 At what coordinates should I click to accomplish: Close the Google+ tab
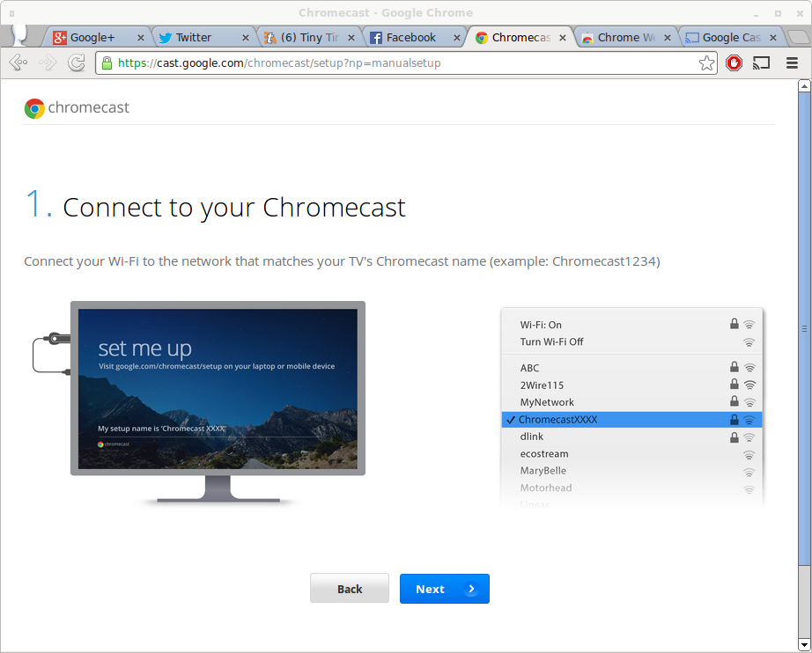(x=140, y=38)
